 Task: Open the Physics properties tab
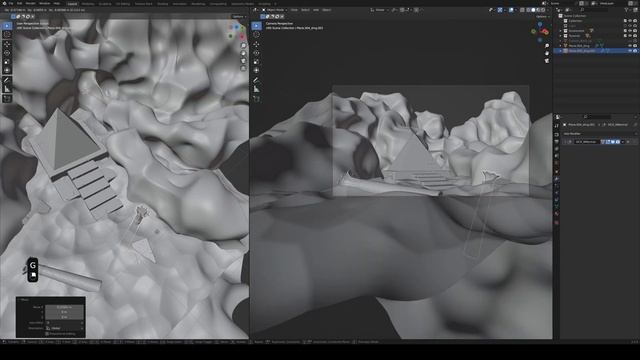pyautogui.click(x=556, y=193)
